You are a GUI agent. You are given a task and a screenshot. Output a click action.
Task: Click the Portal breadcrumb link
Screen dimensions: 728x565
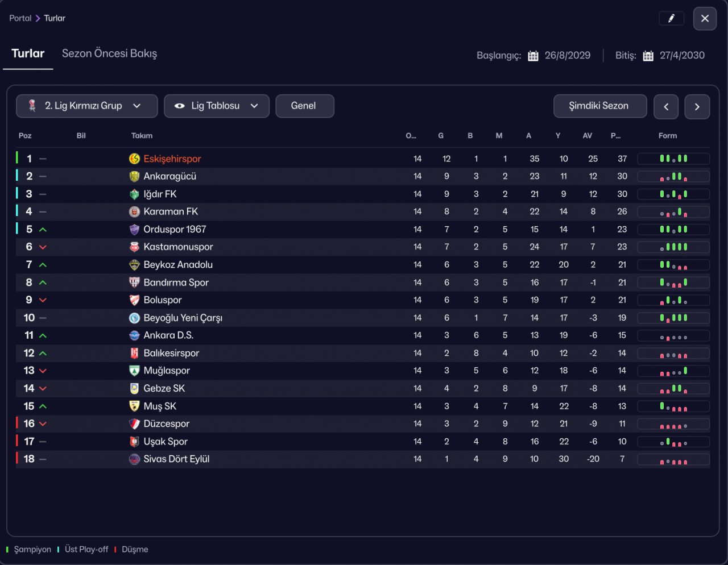(x=20, y=18)
